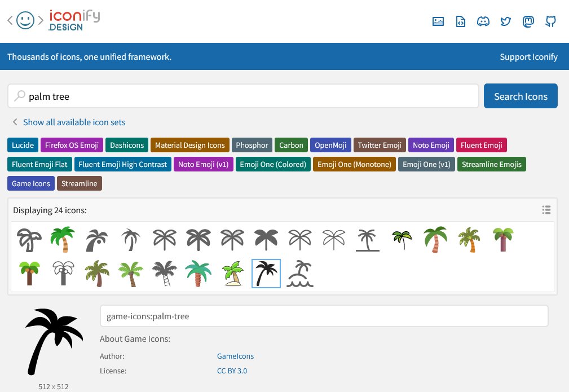569x392 pixels.
Task: Open the CC BY 3.0 license link
Action: [x=232, y=371]
